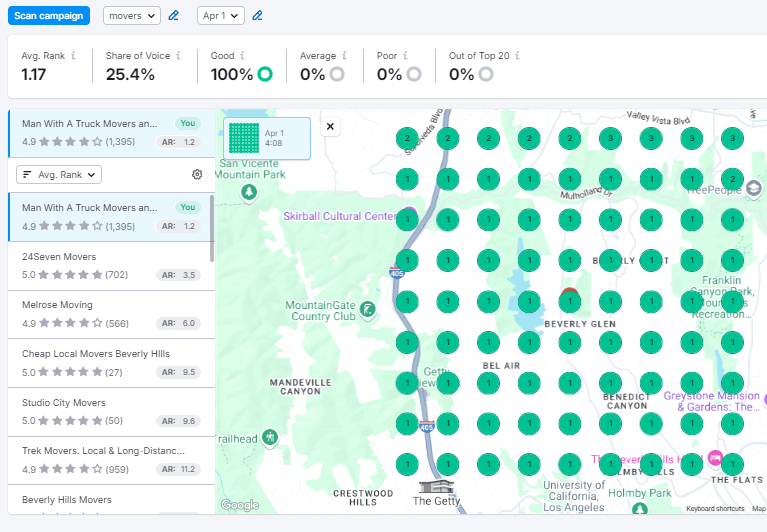Image resolution: width=767 pixels, height=532 pixels.
Task: Click the Greystone Mansion & Gardens label
Action: click(712, 401)
